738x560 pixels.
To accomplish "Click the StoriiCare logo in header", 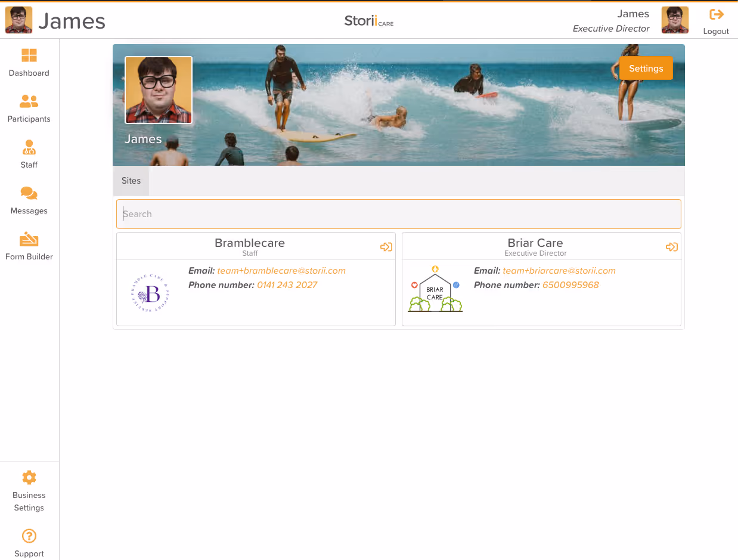I will click(369, 21).
